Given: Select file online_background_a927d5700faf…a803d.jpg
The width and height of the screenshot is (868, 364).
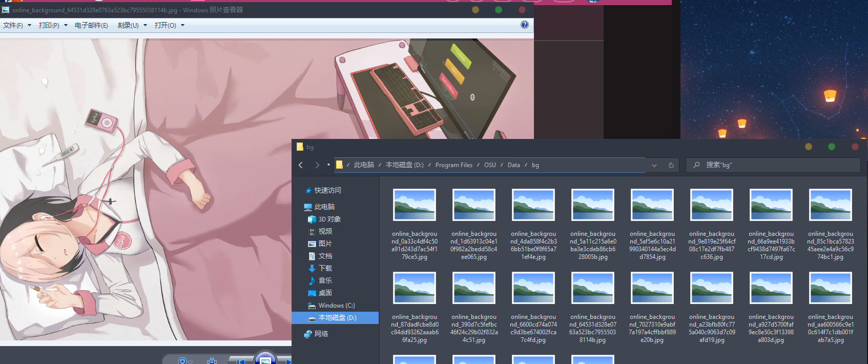Looking at the screenshot, I should click(771, 308).
